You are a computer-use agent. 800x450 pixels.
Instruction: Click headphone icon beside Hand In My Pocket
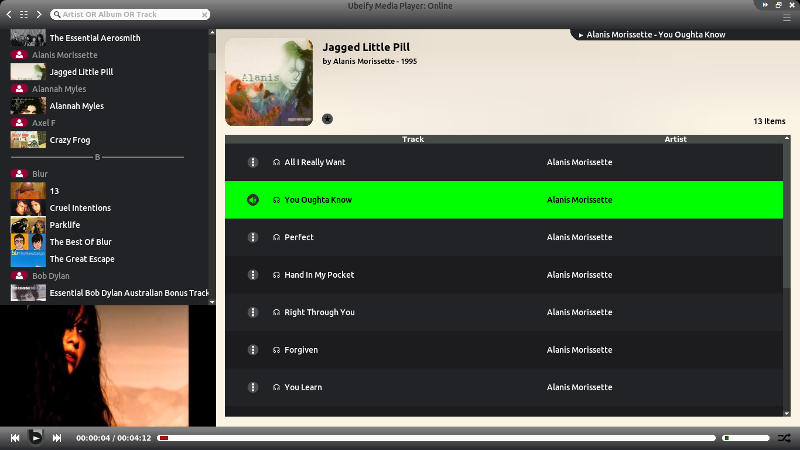[277, 275]
